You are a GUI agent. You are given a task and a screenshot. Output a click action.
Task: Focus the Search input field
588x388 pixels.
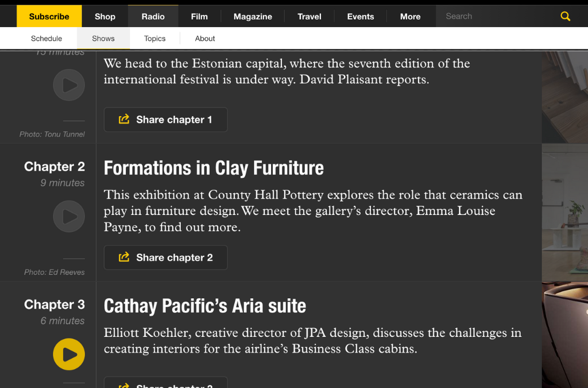coord(497,16)
